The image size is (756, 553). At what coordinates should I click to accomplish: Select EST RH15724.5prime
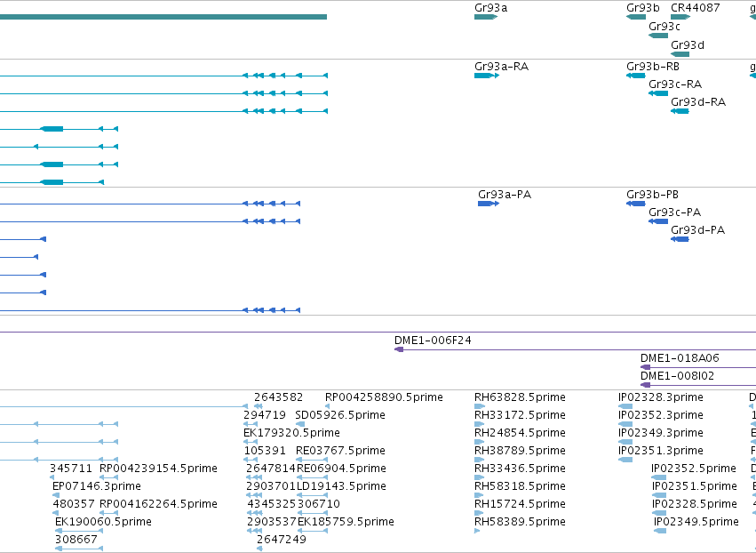coord(479,513)
